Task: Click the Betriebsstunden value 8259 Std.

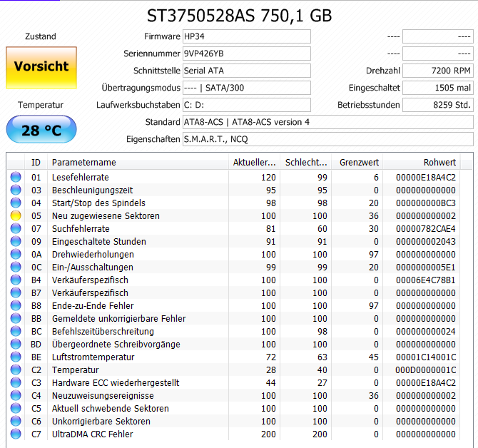Action: click(438, 105)
